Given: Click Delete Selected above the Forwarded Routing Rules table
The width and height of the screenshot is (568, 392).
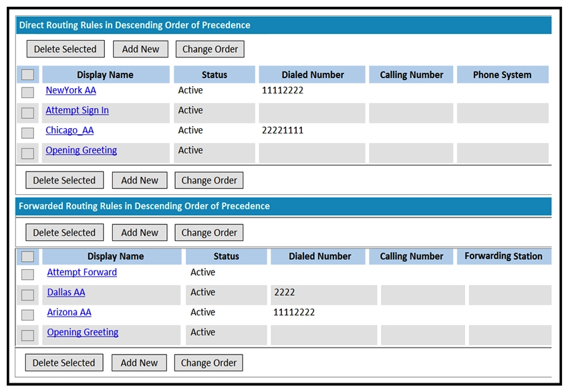Looking at the screenshot, I should pos(64,232).
